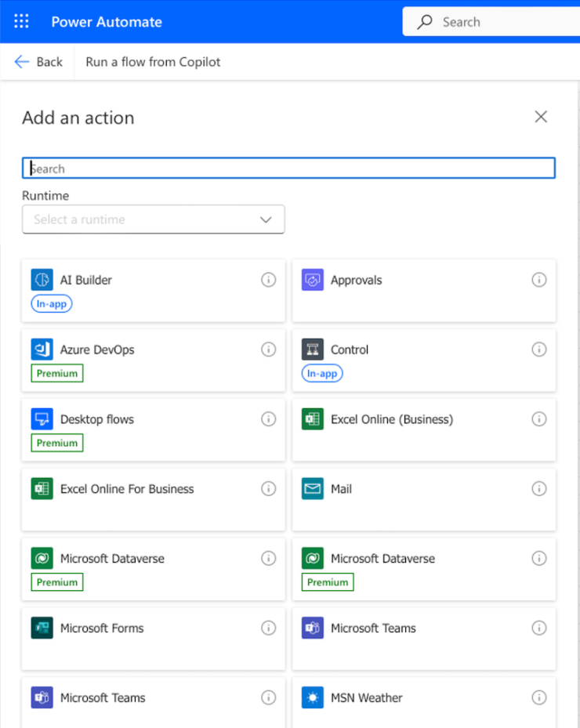Click the Power Automate title

(107, 21)
